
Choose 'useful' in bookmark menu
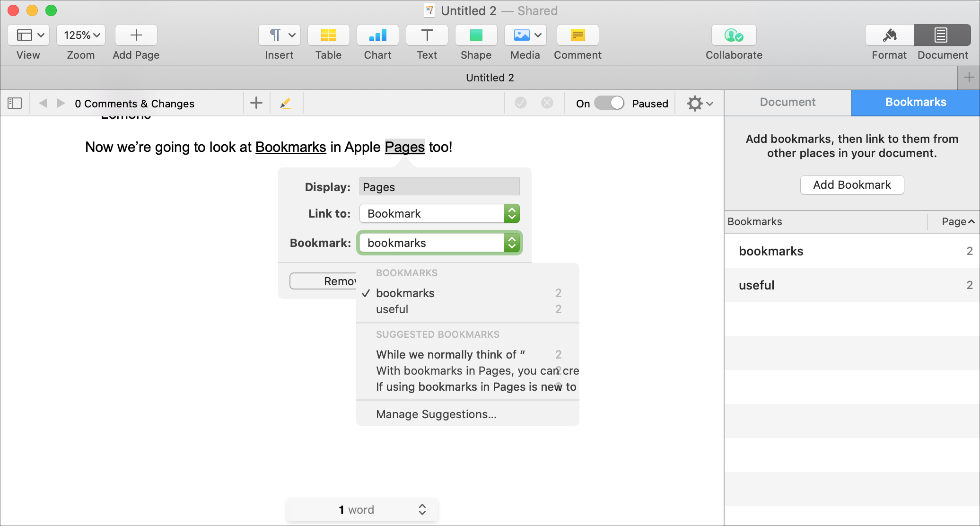[x=467, y=309]
